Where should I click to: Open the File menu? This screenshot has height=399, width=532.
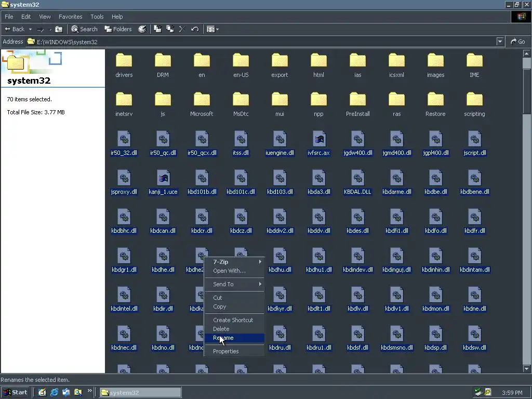point(9,17)
